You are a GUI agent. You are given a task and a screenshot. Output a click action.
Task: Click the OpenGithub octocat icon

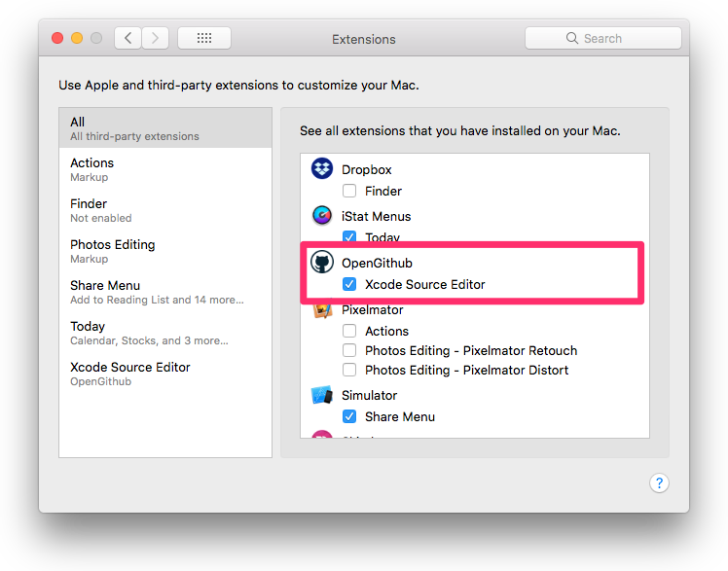(322, 262)
